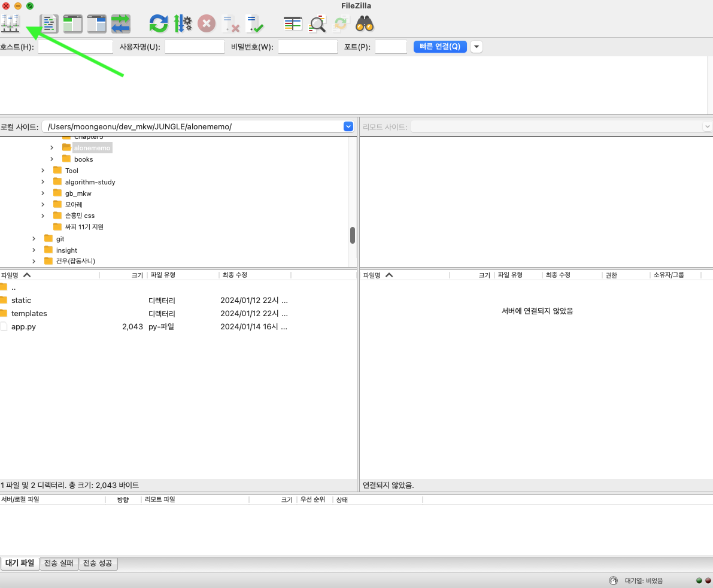The width and height of the screenshot is (713, 588).
Task: Toggle local directory tree view icon
Action: pyautogui.click(x=73, y=23)
